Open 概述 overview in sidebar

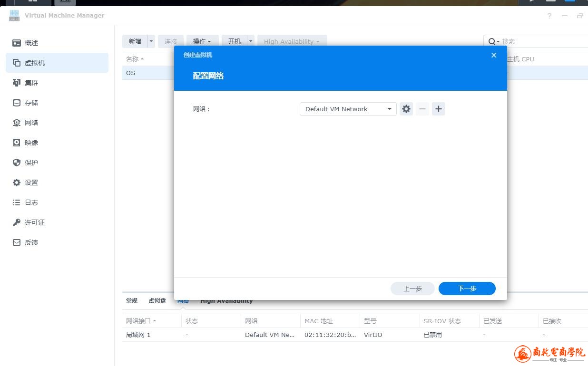[57, 43]
